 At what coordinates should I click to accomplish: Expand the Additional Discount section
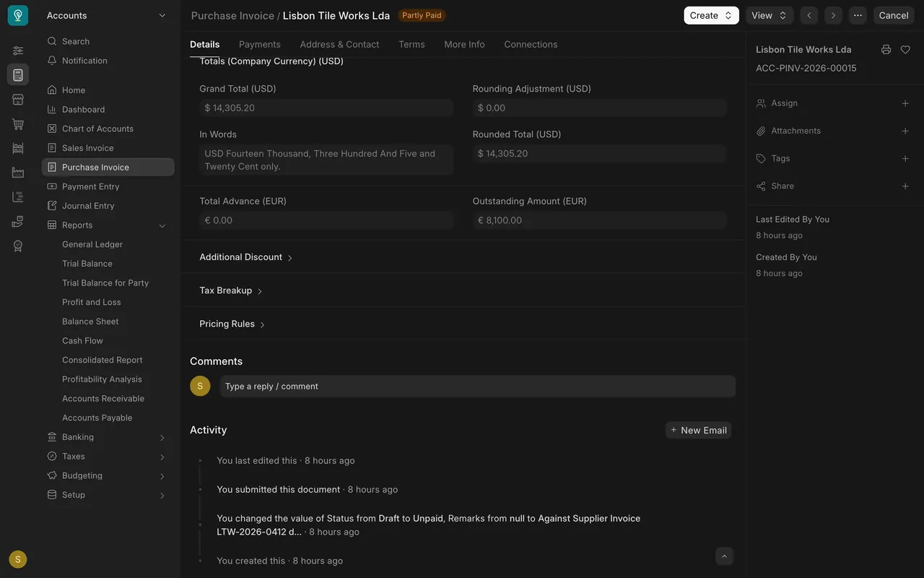point(246,257)
